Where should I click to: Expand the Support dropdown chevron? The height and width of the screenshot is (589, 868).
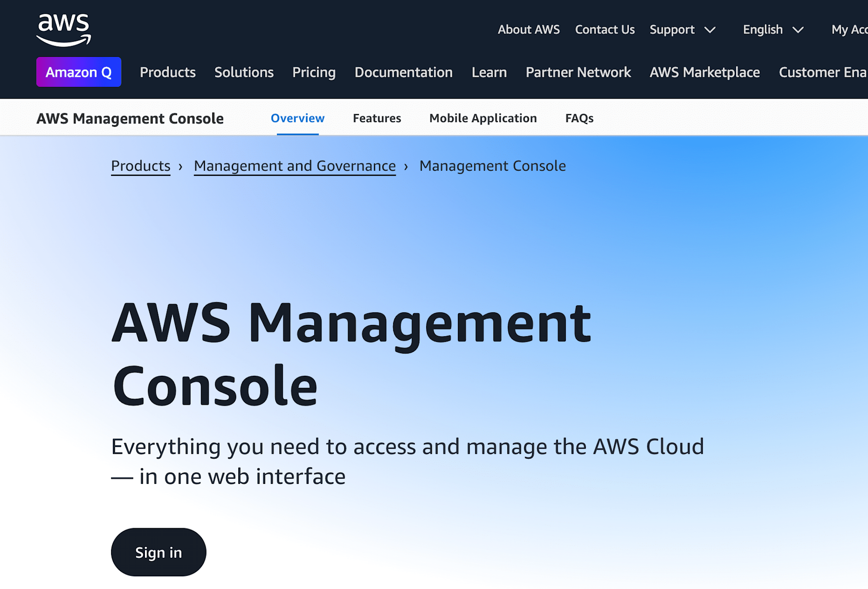(x=710, y=30)
